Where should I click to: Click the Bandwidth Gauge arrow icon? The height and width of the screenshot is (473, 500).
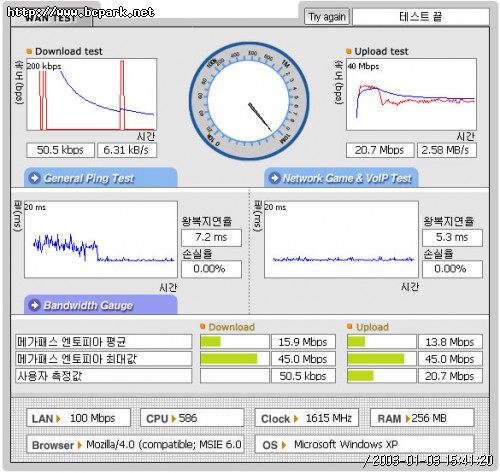pyautogui.click(x=35, y=305)
